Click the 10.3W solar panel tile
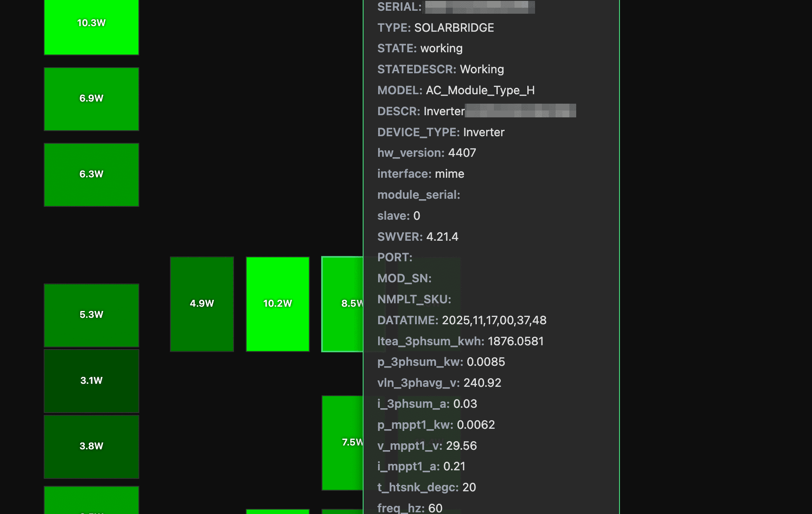812x514 pixels. click(91, 25)
